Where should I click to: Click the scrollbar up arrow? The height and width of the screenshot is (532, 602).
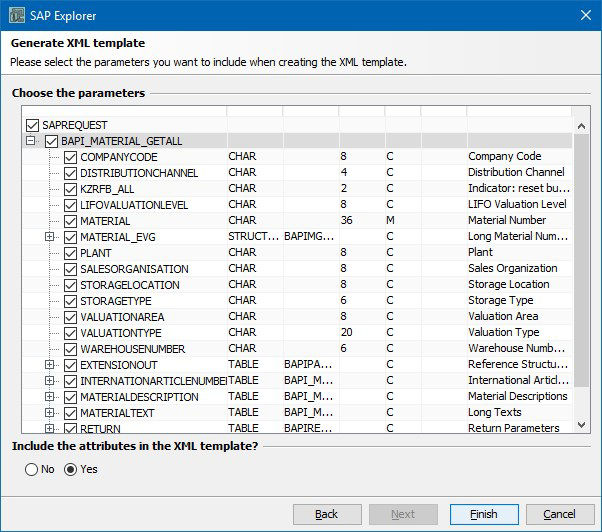tap(581, 126)
